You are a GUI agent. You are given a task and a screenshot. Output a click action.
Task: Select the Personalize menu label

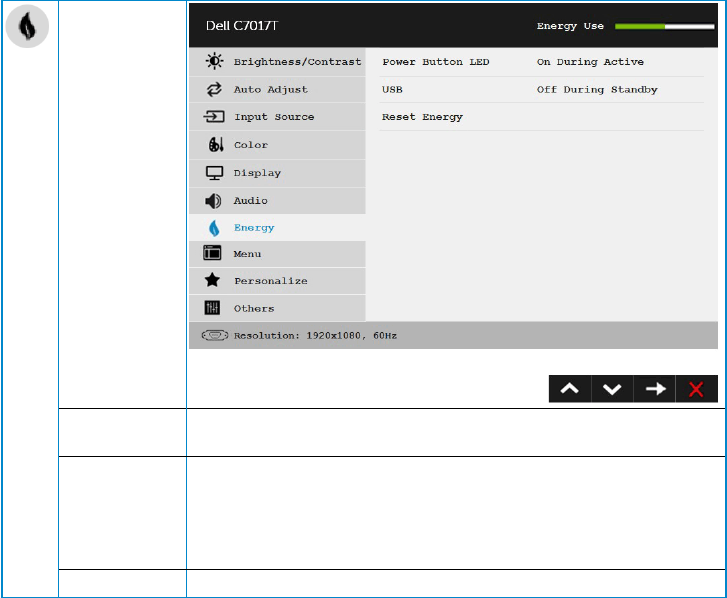point(271,281)
